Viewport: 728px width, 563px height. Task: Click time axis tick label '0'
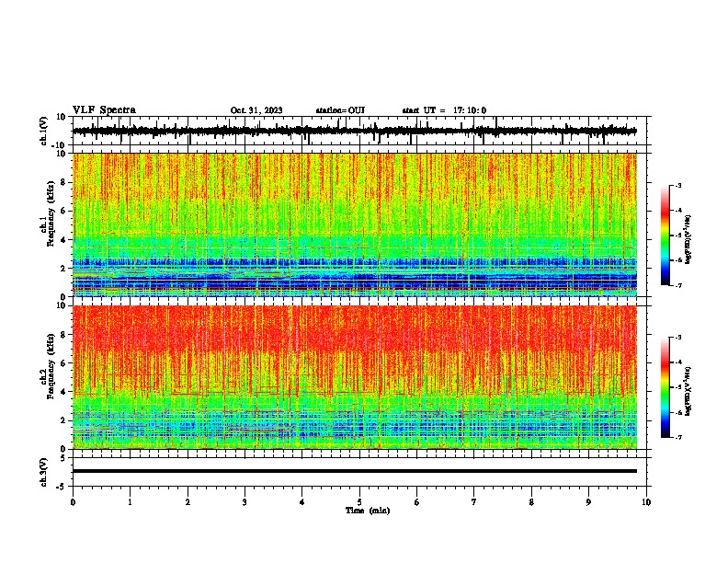[73, 502]
